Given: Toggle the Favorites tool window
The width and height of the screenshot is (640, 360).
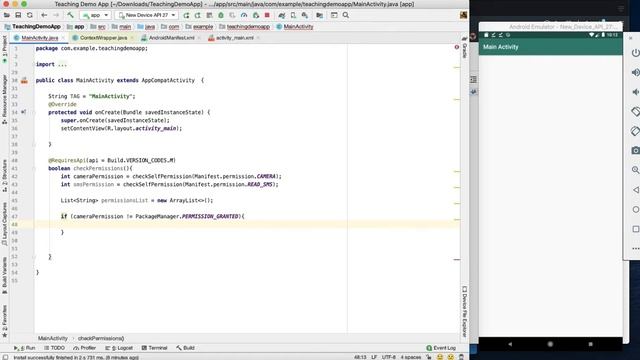Looking at the screenshot, I should tap(4, 321).
